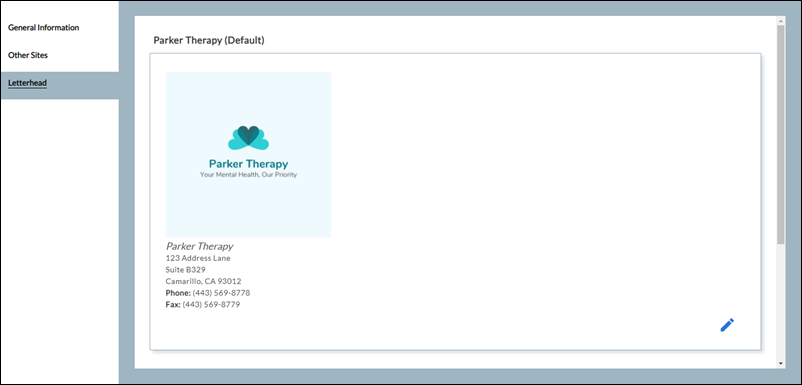Click the teal Parker Therapy logo text
Image resolution: width=802 pixels, height=385 pixels.
[249, 164]
